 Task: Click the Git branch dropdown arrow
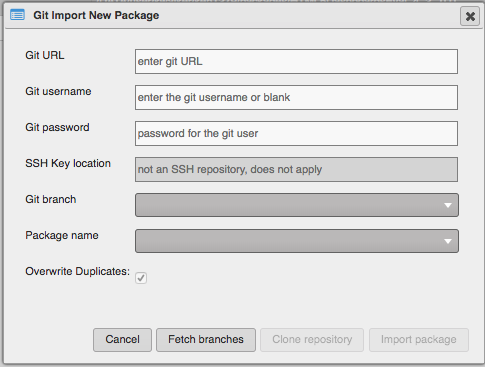coord(448,205)
